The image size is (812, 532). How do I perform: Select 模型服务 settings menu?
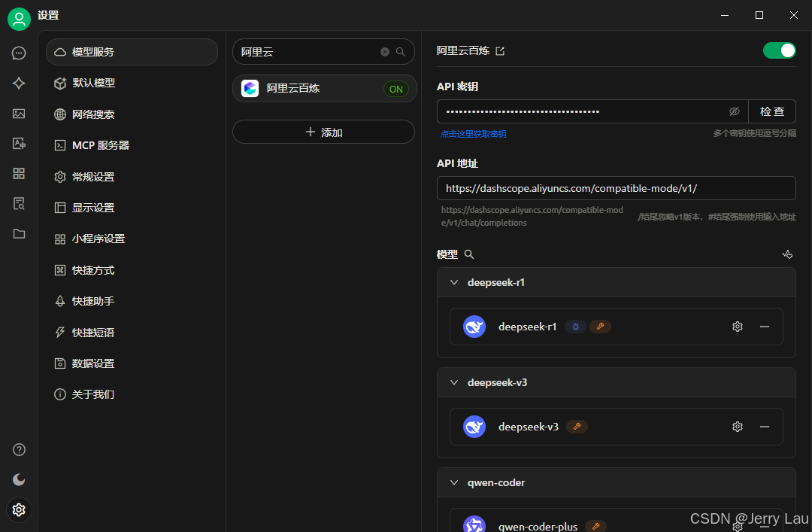click(x=132, y=52)
